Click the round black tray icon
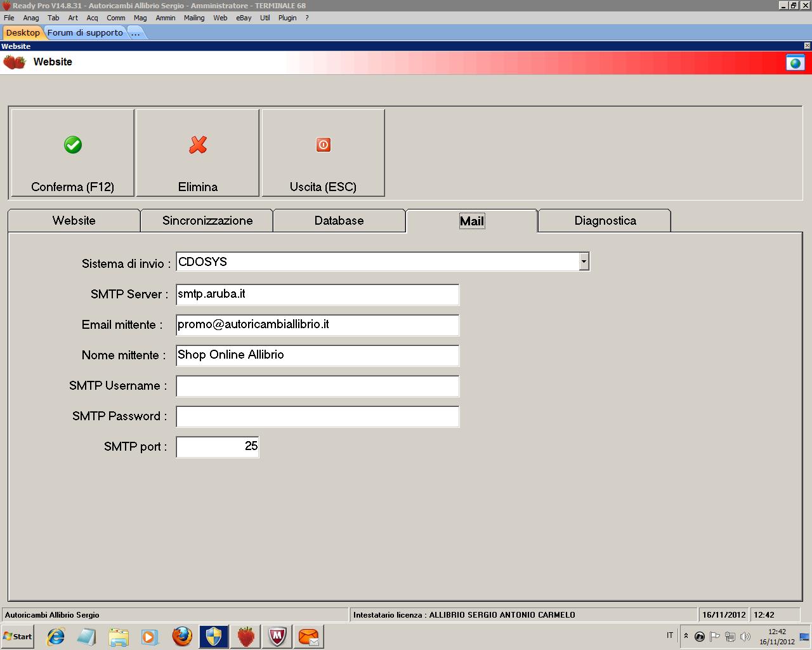This screenshot has height=650, width=812. [700, 636]
